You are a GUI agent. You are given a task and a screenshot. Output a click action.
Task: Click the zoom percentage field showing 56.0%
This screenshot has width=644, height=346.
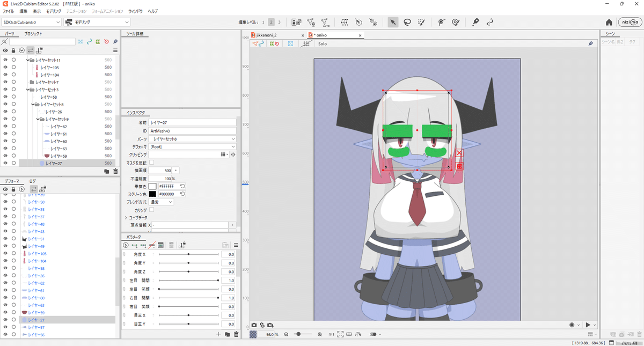click(270, 333)
